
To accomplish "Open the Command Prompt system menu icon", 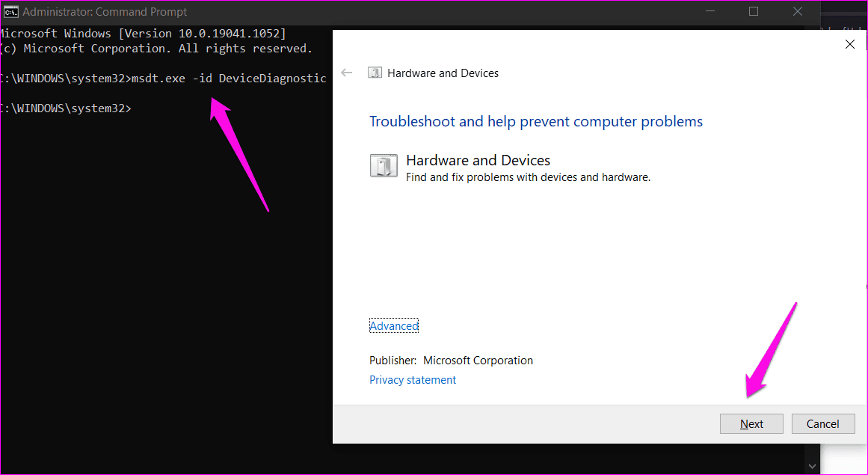I will (x=10, y=12).
